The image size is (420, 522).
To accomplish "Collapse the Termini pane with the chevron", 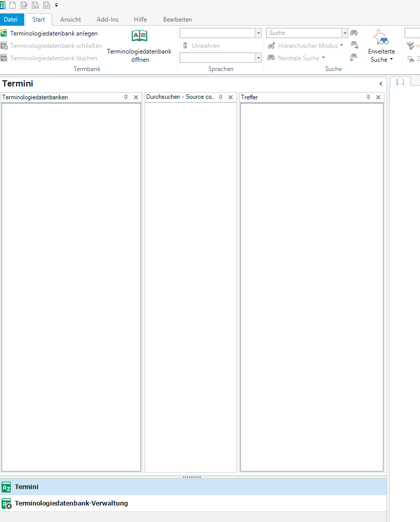I will [381, 83].
